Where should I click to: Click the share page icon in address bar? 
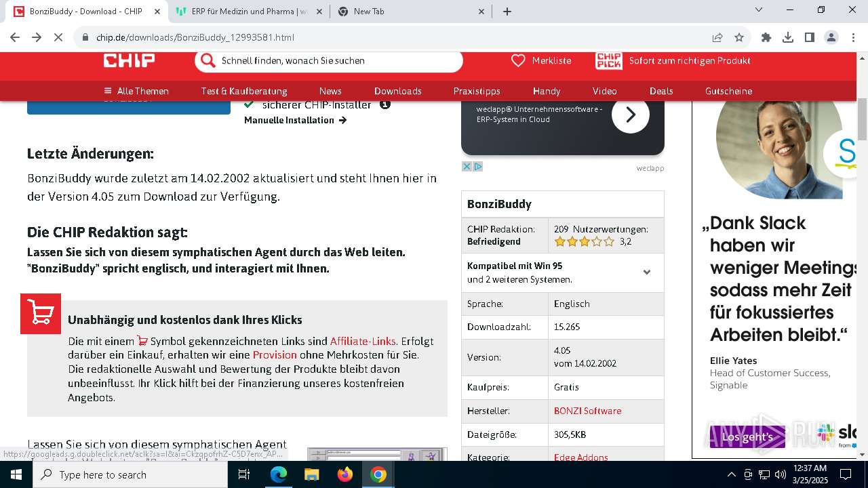(x=717, y=37)
